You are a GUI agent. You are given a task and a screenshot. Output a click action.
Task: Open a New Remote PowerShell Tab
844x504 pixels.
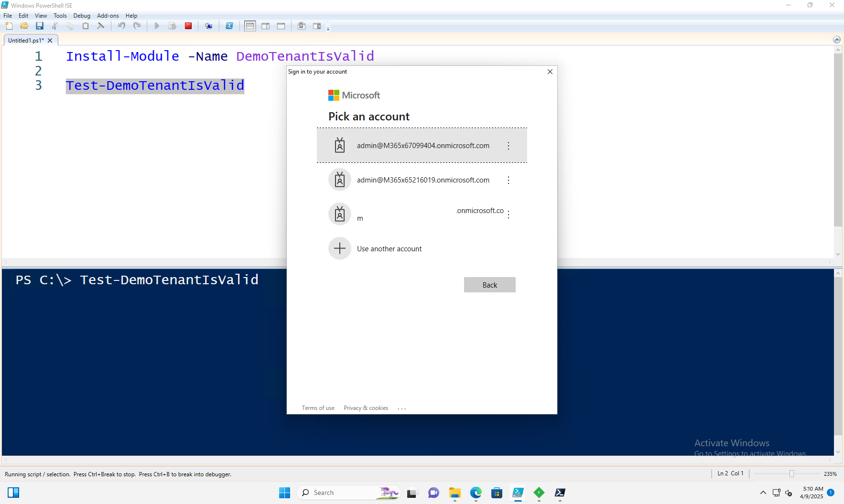pyautogui.click(x=209, y=26)
